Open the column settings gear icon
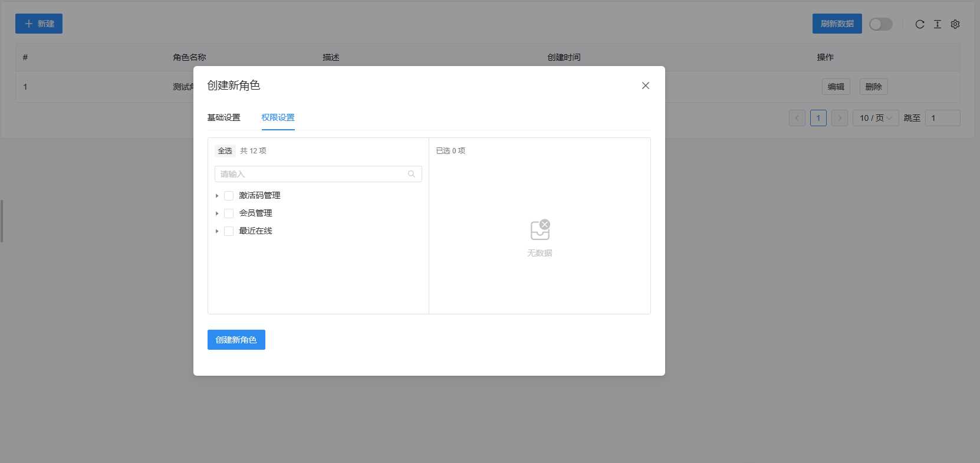The image size is (980, 463). click(x=955, y=24)
